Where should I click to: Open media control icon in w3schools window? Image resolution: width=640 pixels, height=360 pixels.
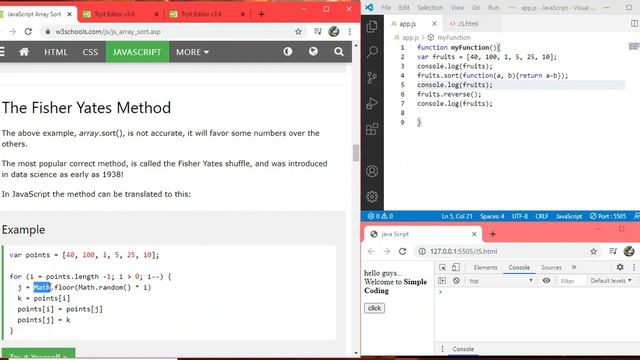pyautogui.click(x=318, y=31)
